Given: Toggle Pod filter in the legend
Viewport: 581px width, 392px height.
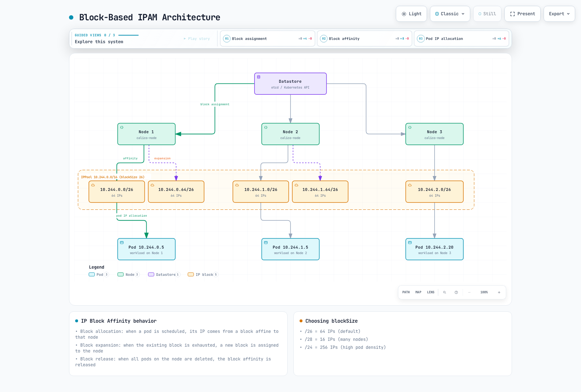Looking at the screenshot, I should pyautogui.click(x=99, y=274).
